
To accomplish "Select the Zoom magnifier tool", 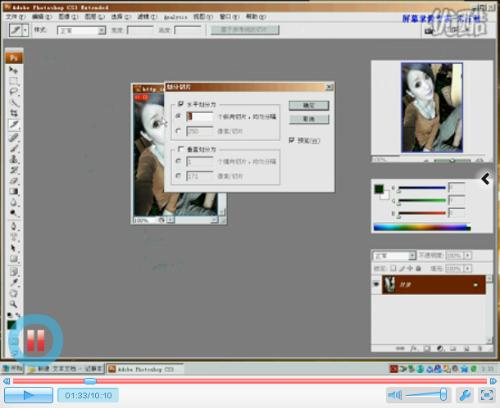I will click(x=14, y=304).
